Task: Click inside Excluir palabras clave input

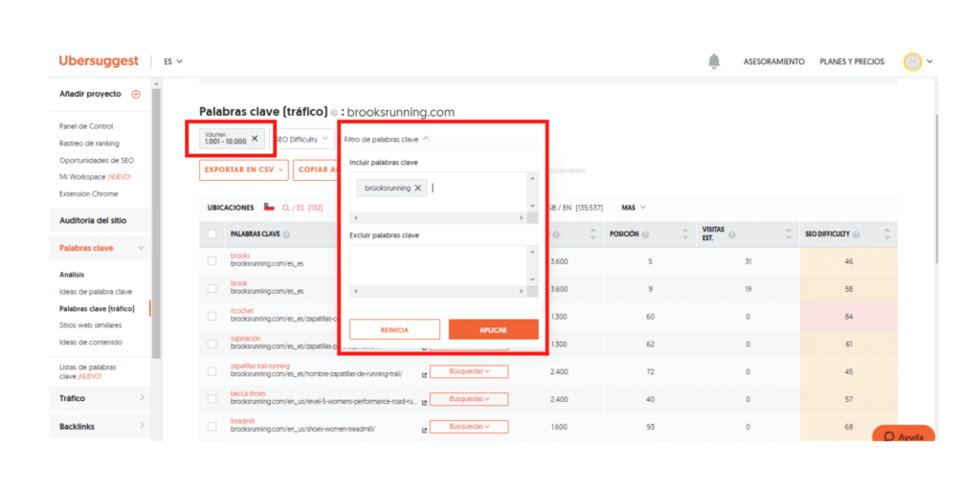Action: point(438,266)
